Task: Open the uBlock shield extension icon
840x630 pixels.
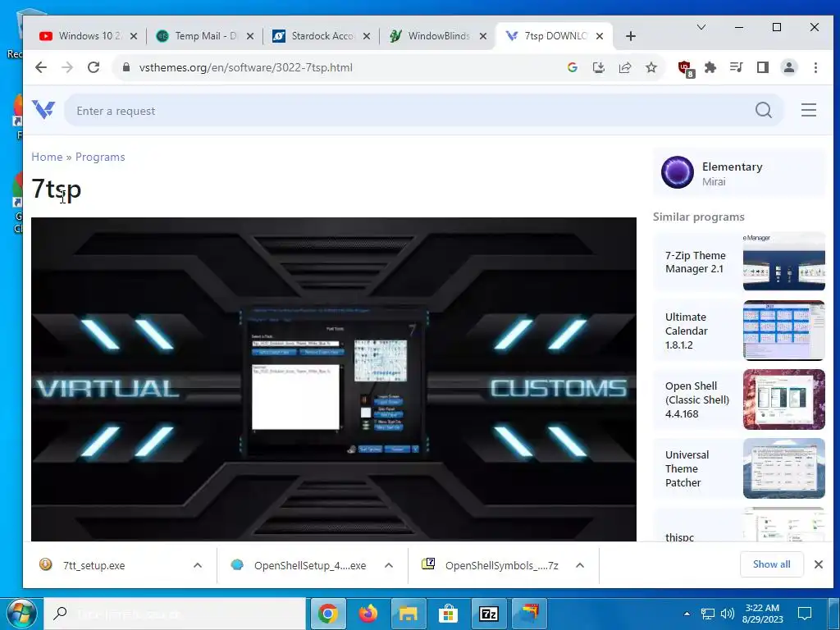Action: pos(685,68)
